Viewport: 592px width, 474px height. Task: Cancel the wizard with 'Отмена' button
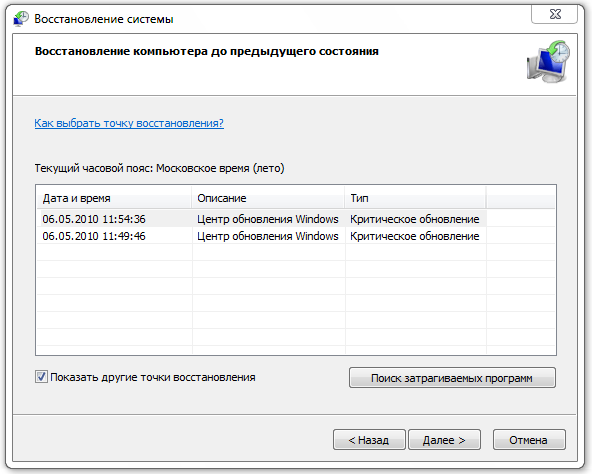(x=529, y=440)
